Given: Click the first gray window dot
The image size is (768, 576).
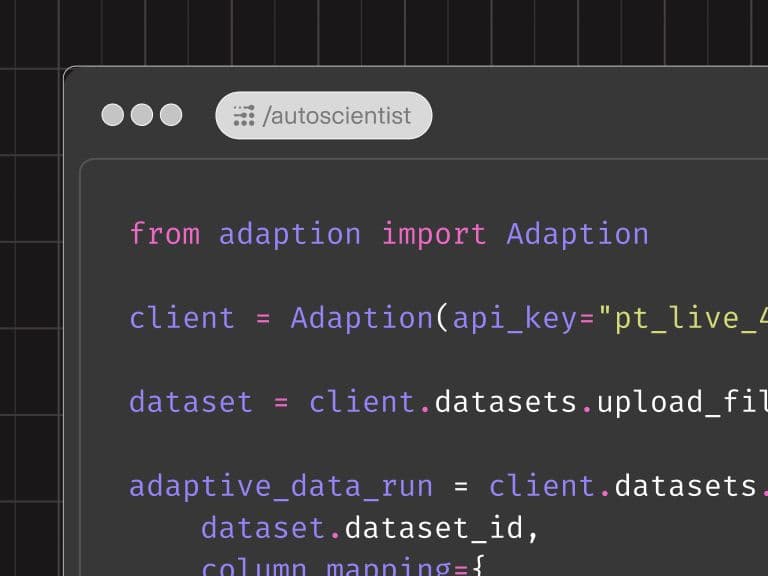Looking at the screenshot, I should tap(113, 115).
